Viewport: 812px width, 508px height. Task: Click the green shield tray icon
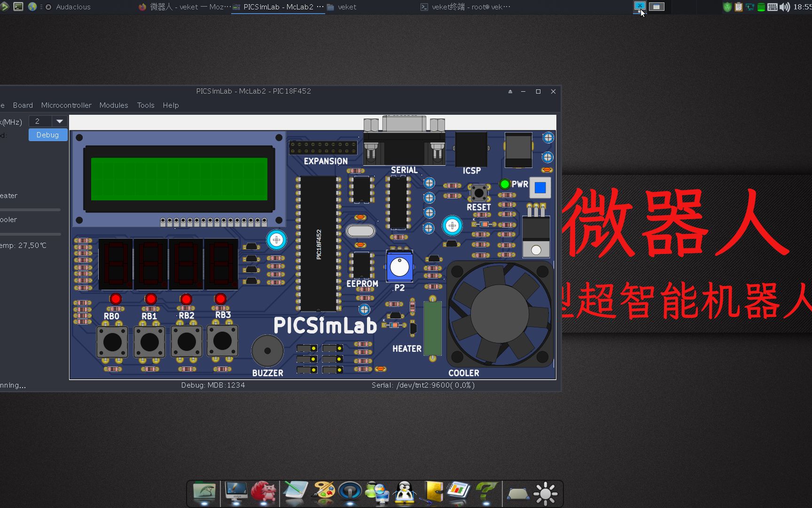(727, 7)
